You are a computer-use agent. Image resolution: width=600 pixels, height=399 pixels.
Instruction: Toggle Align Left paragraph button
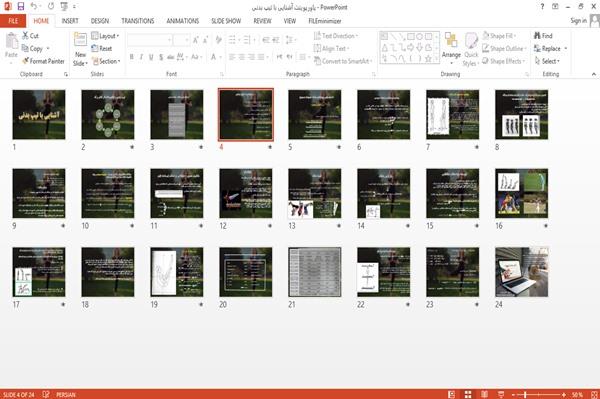[232, 57]
